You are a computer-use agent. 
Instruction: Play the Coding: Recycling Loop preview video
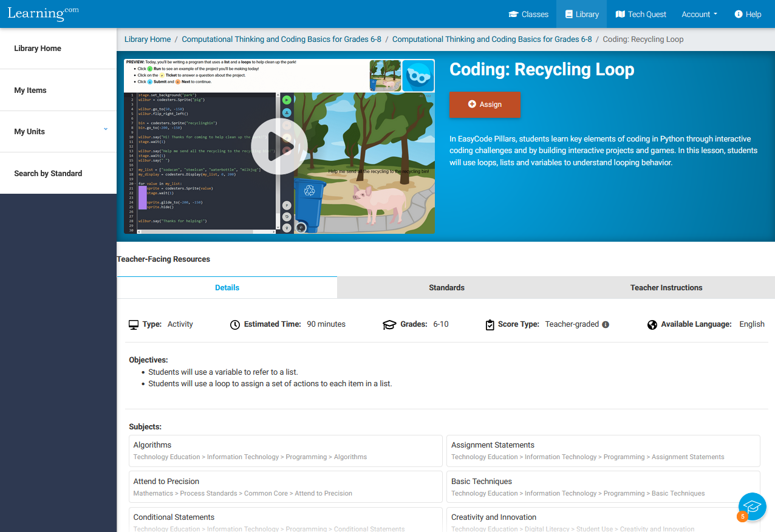pyautogui.click(x=279, y=146)
